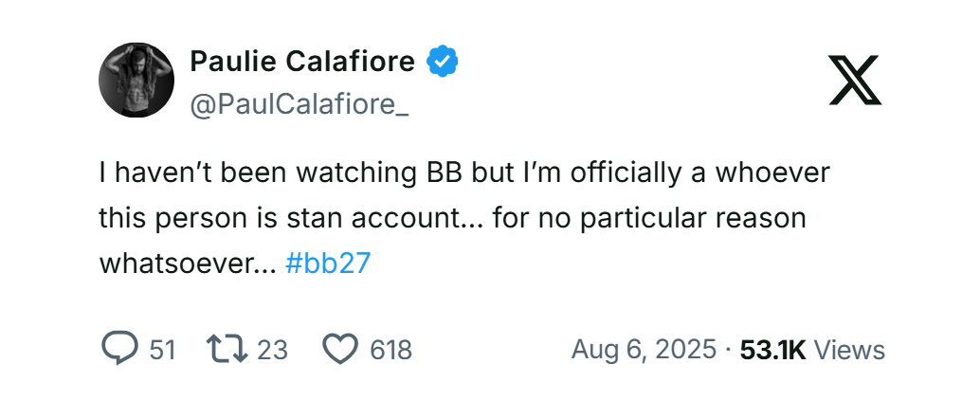The width and height of the screenshot is (980, 400).
Task: Click the reply count 51
Action: pyautogui.click(x=162, y=350)
